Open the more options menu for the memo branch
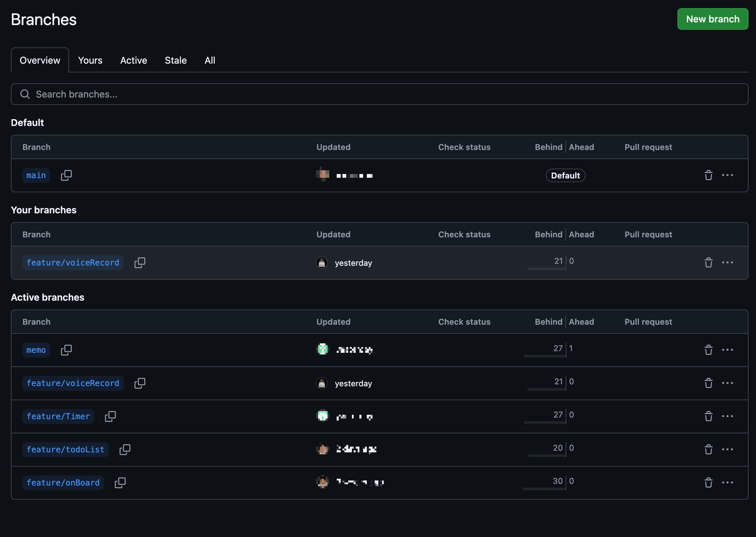The image size is (756, 537). coord(727,350)
